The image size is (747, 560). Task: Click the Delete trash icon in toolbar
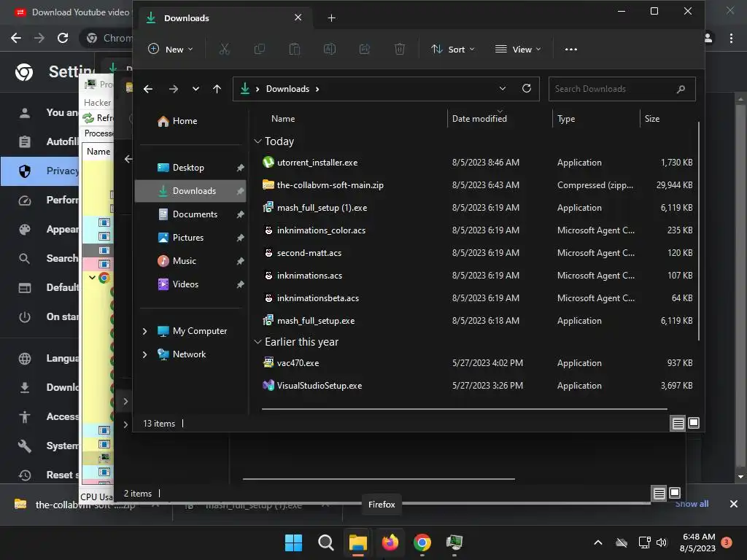tap(400, 49)
